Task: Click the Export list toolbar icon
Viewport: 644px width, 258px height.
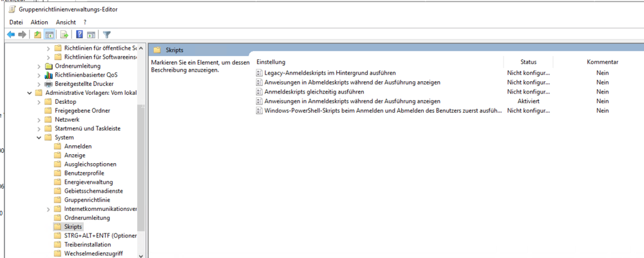Action: 64,34
